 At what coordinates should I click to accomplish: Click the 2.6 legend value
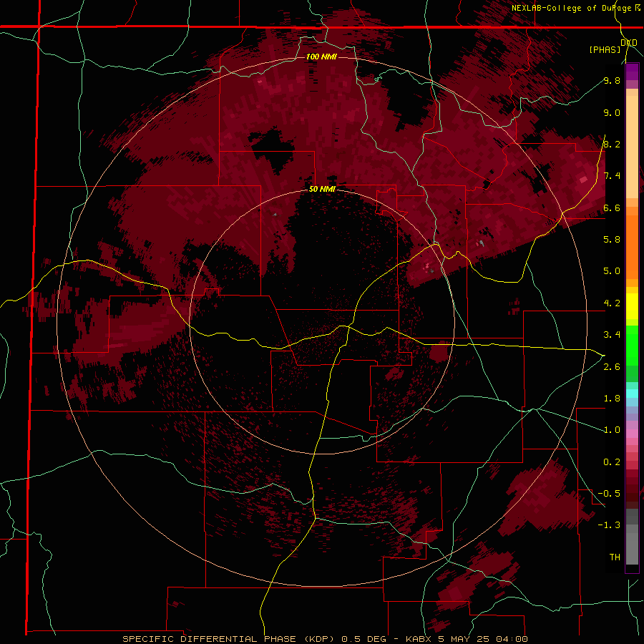612,367
